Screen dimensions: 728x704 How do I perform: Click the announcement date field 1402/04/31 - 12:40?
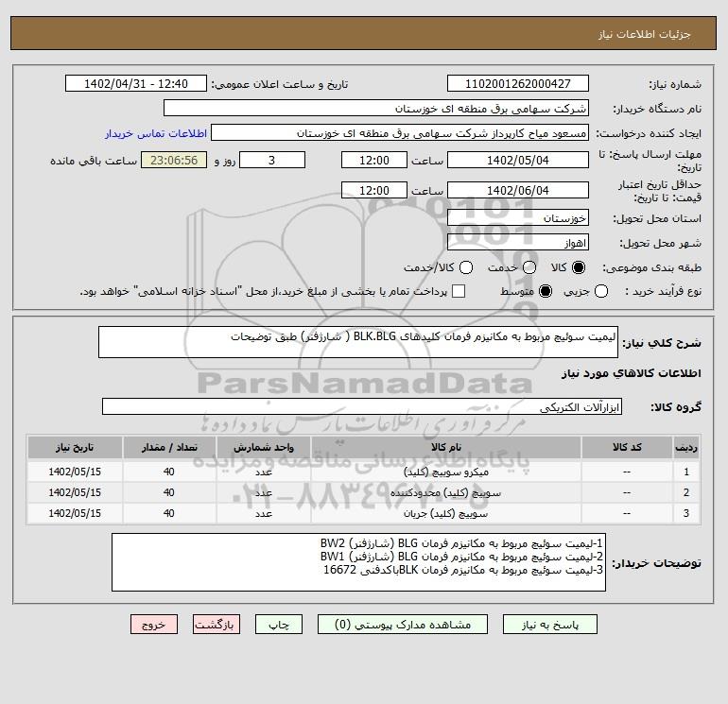coord(135,83)
